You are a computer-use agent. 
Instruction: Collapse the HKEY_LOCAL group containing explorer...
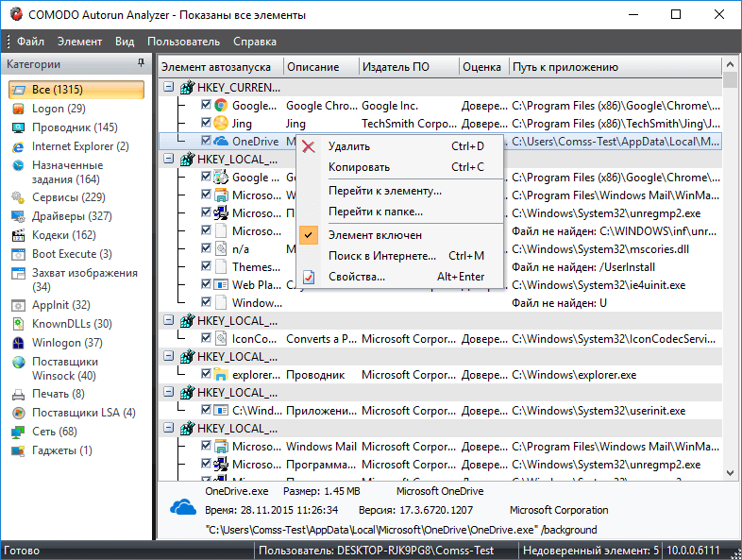click(x=169, y=356)
